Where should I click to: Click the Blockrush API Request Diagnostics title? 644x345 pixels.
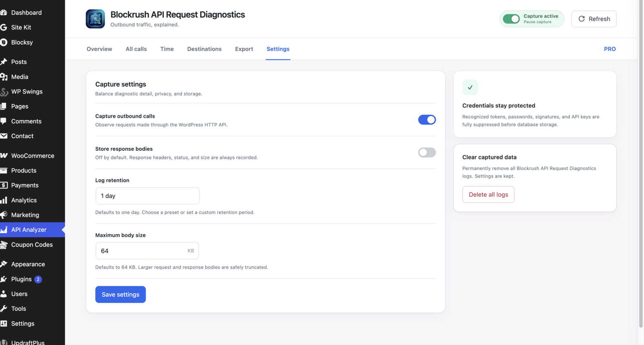pos(178,14)
